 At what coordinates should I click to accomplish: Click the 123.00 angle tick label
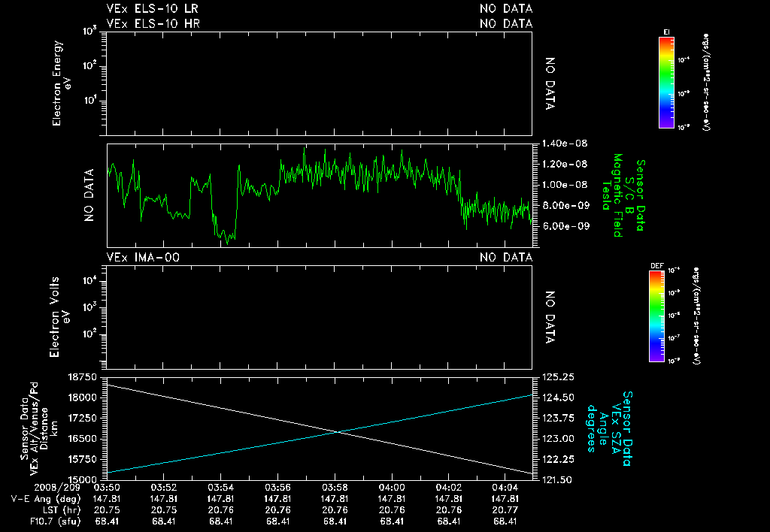(x=559, y=439)
